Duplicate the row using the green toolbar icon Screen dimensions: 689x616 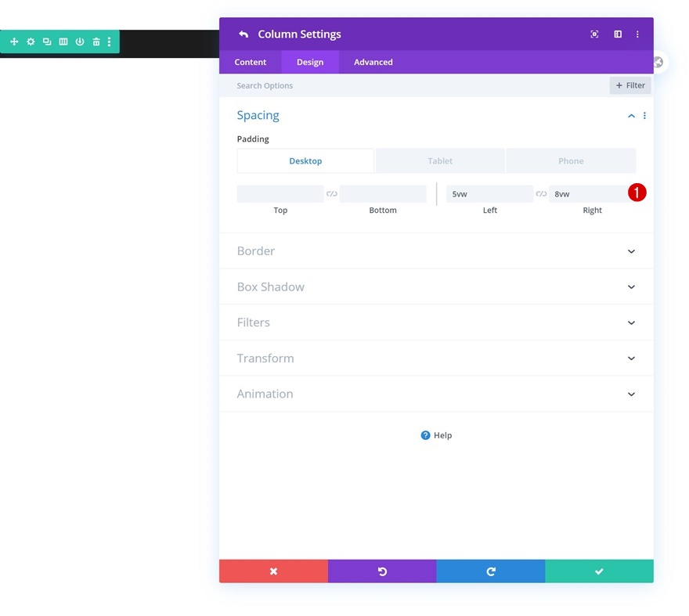pos(47,41)
